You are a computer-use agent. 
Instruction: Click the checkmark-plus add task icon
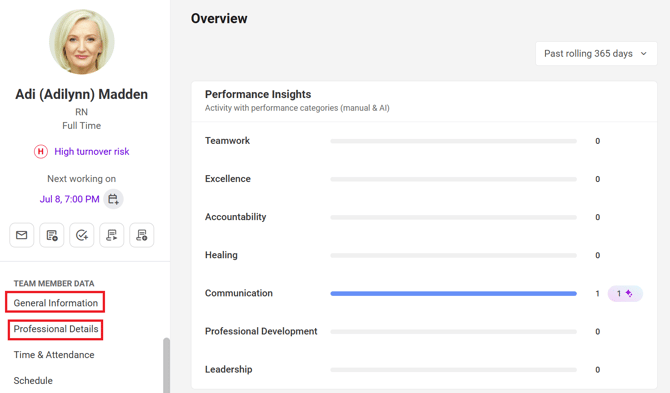click(82, 235)
